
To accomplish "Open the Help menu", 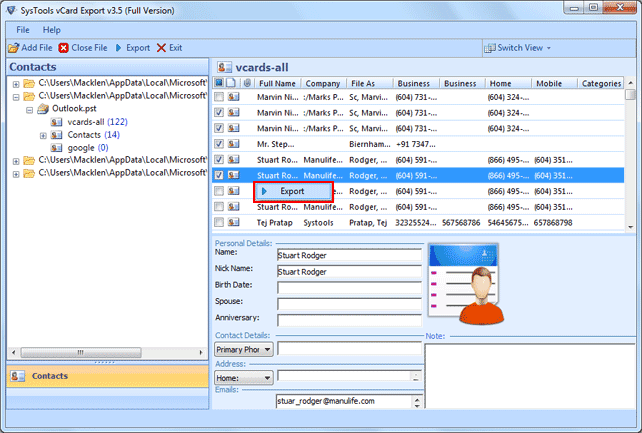I will (x=52, y=30).
